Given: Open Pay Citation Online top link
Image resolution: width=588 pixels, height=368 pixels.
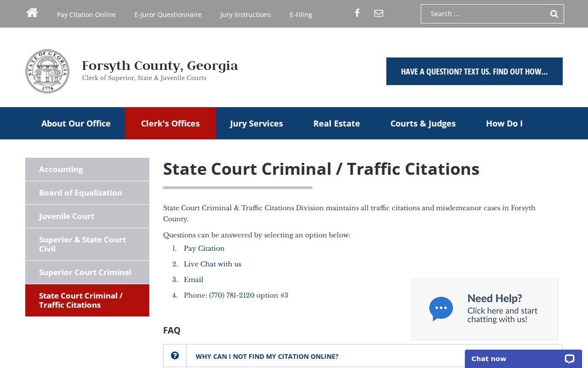Looking at the screenshot, I should point(86,15).
